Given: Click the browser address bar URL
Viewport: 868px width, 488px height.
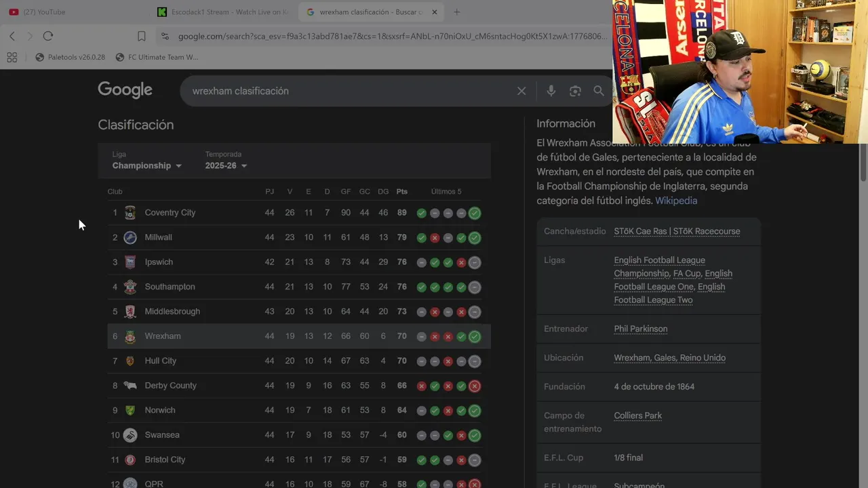Looking at the screenshot, I should (393, 36).
